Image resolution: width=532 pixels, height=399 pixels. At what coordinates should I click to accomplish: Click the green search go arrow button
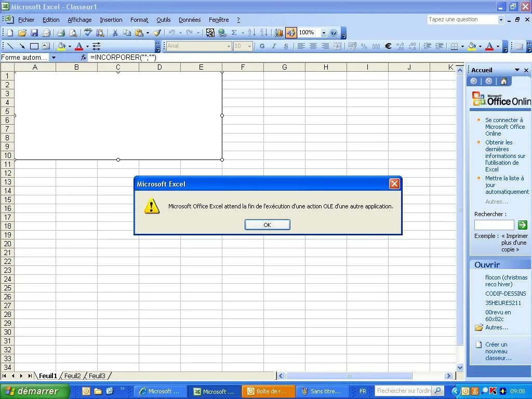523,224
